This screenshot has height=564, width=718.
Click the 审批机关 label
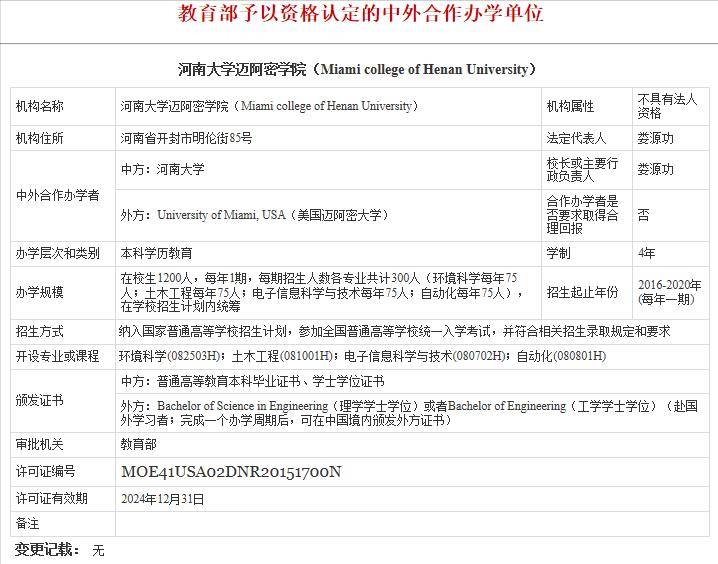pos(39,444)
